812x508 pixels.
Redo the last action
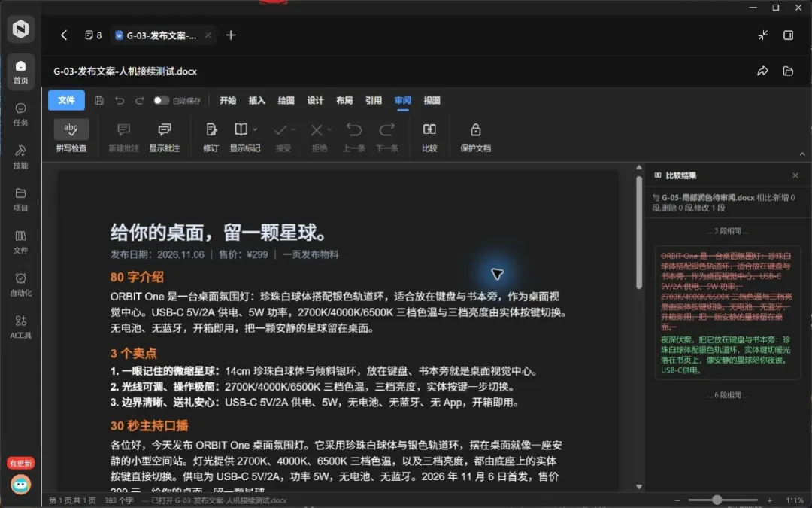[139, 101]
